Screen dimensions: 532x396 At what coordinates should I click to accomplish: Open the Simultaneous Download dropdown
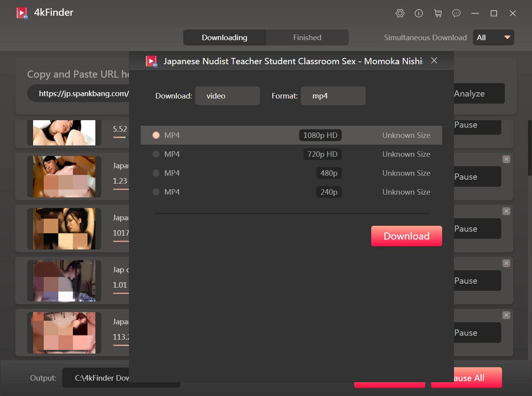(493, 37)
